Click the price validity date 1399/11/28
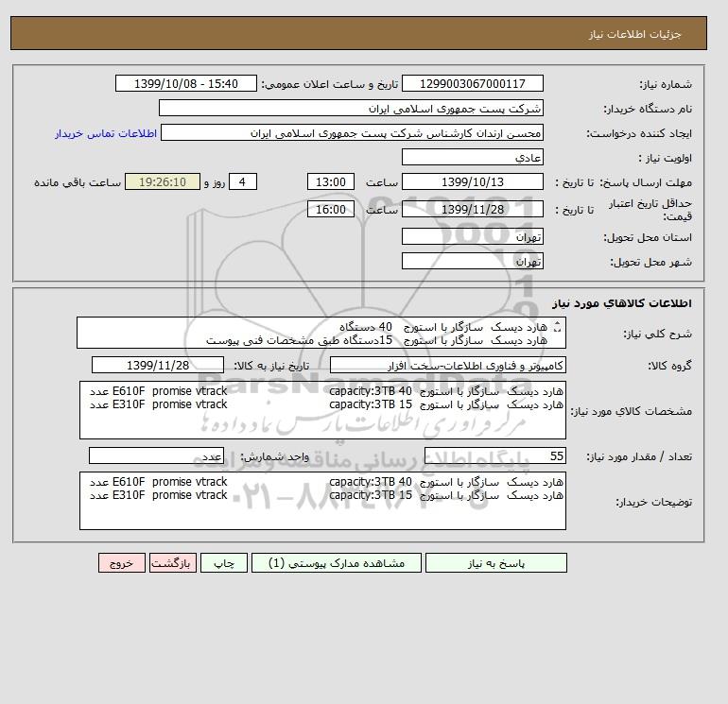The height and width of the screenshot is (704, 728). pyautogui.click(x=472, y=209)
